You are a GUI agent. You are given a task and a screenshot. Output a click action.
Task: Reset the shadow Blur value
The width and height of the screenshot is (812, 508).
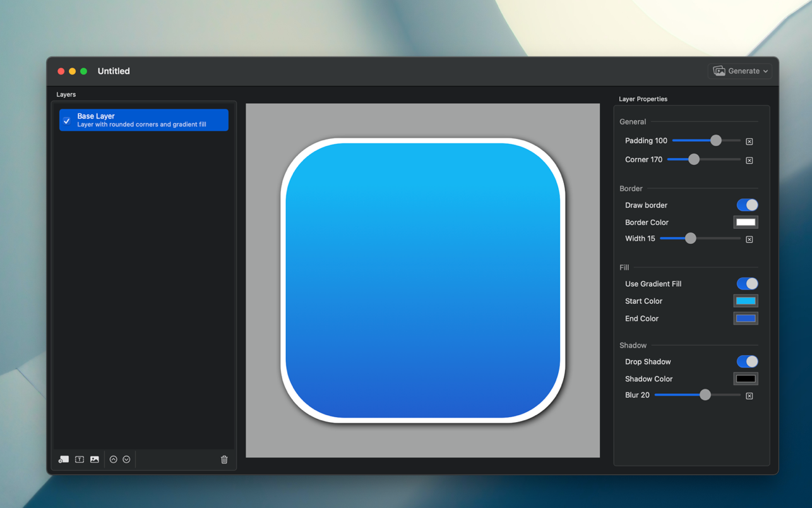coord(749,396)
